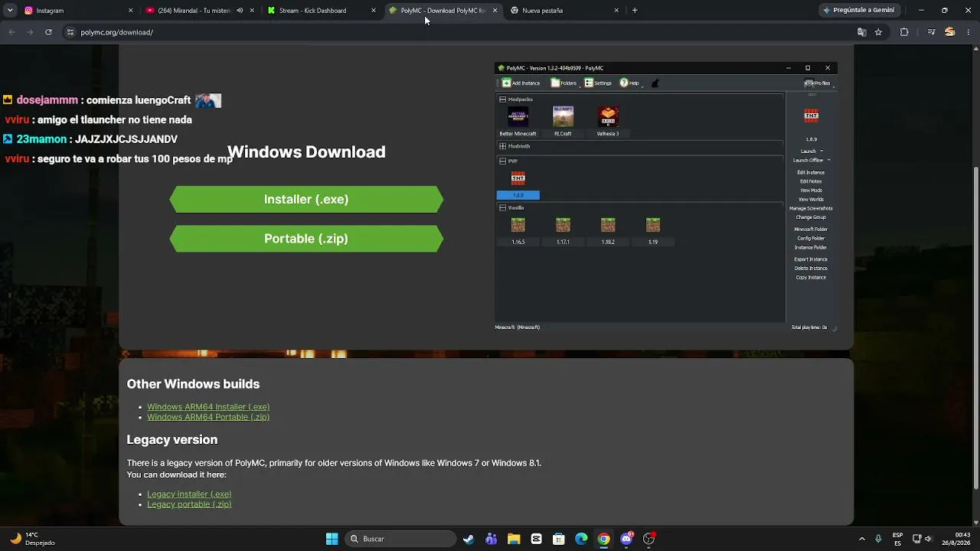Open the Chrome profile avatar
Screen dimensions: 980x551
tap(950, 32)
